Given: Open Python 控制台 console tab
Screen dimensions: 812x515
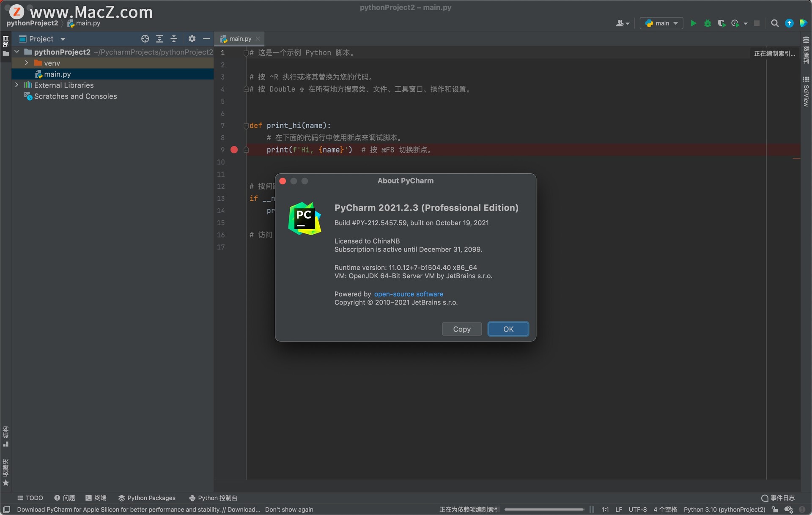Looking at the screenshot, I should click(x=213, y=498).
